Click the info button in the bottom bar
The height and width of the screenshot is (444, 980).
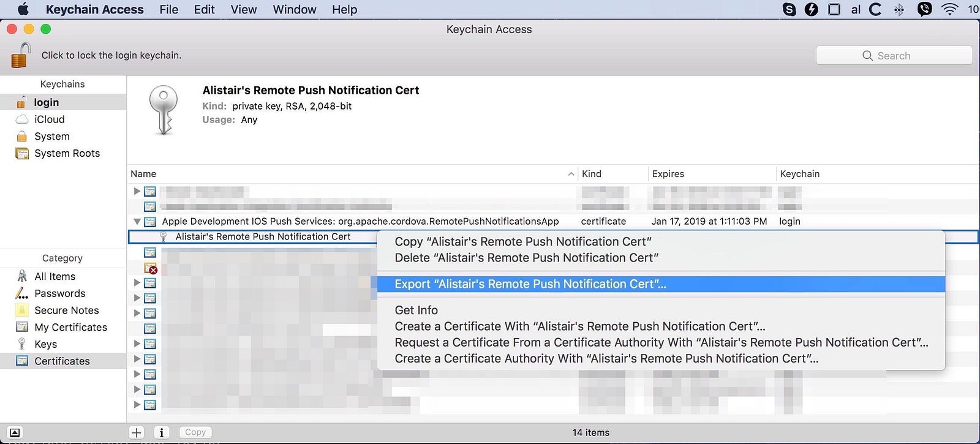[x=162, y=432]
